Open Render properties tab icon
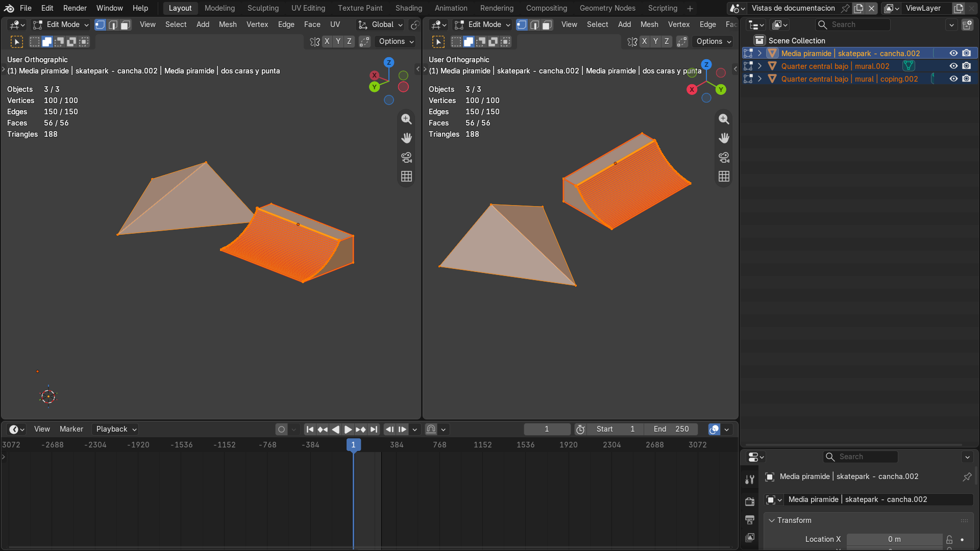This screenshot has width=980, height=551. [x=750, y=502]
